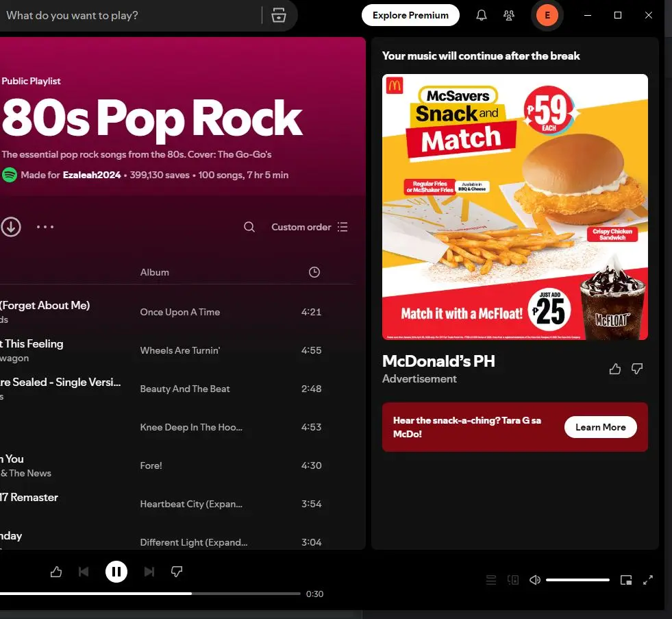Open Ezaleah2024 profile link
The width and height of the screenshot is (672, 619).
pyautogui.click(x=92, y=175)
